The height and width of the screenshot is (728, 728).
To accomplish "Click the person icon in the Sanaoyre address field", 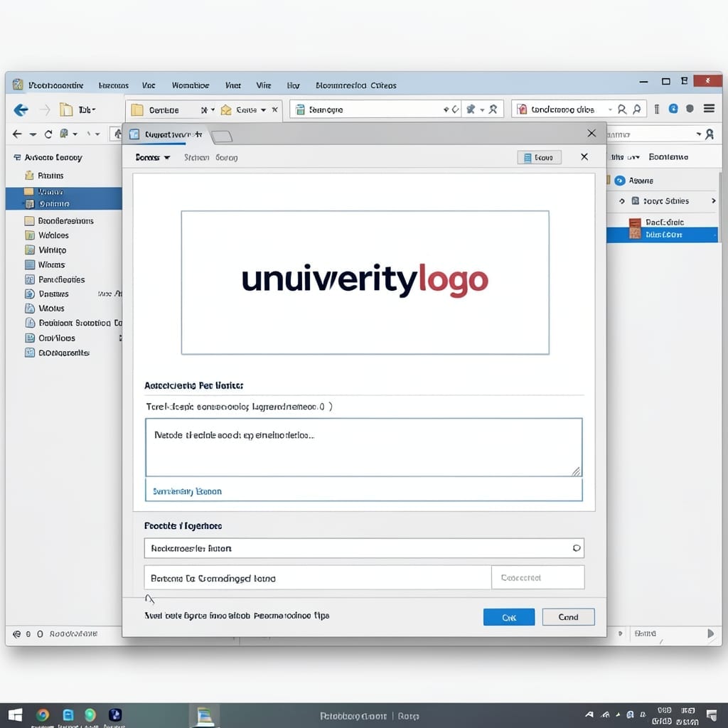I will pyautogui.click(x=493, y=109).
